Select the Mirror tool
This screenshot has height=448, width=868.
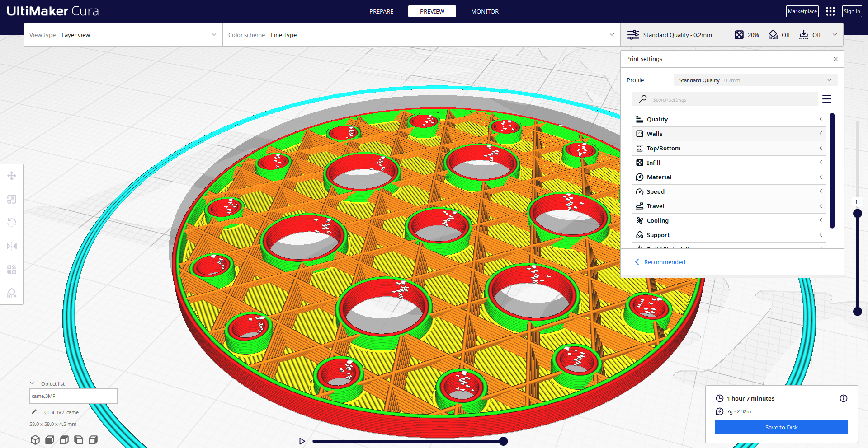(12, 246)
